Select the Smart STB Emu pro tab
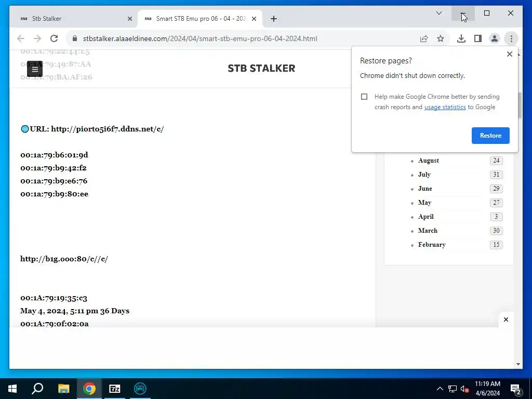Image resolution: width=532 pixels, height=399 pixels. (x=200, y=19)
